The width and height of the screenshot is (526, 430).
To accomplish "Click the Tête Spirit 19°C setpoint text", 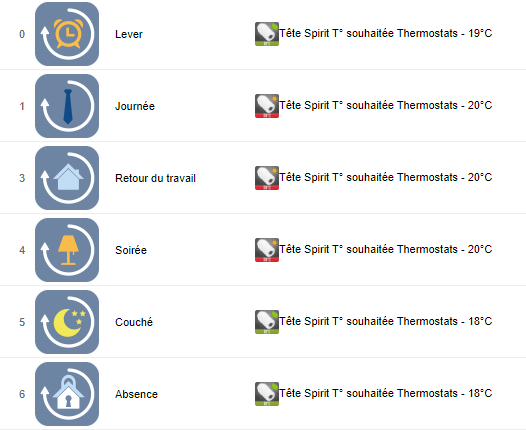I will [386, 33].
